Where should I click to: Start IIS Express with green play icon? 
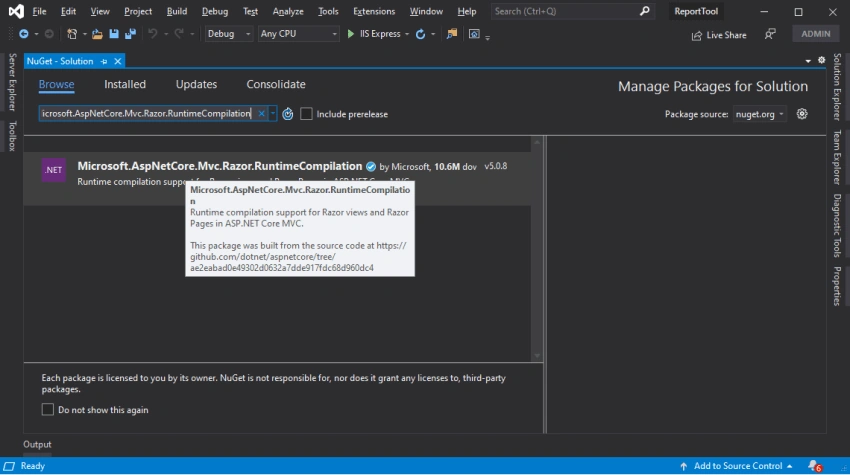point(351,34)
